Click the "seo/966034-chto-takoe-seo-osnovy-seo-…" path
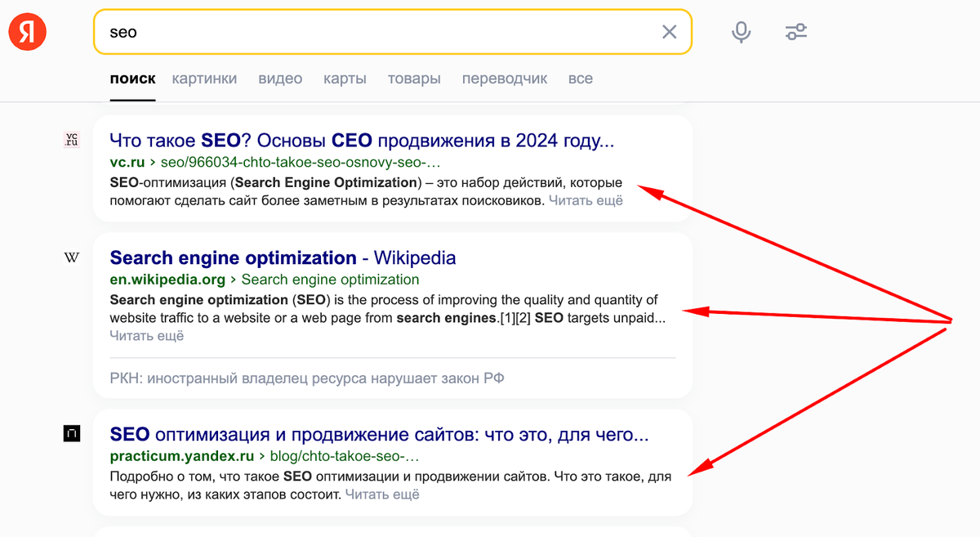The width and height of the screenshot is (980, 537). 301,162
